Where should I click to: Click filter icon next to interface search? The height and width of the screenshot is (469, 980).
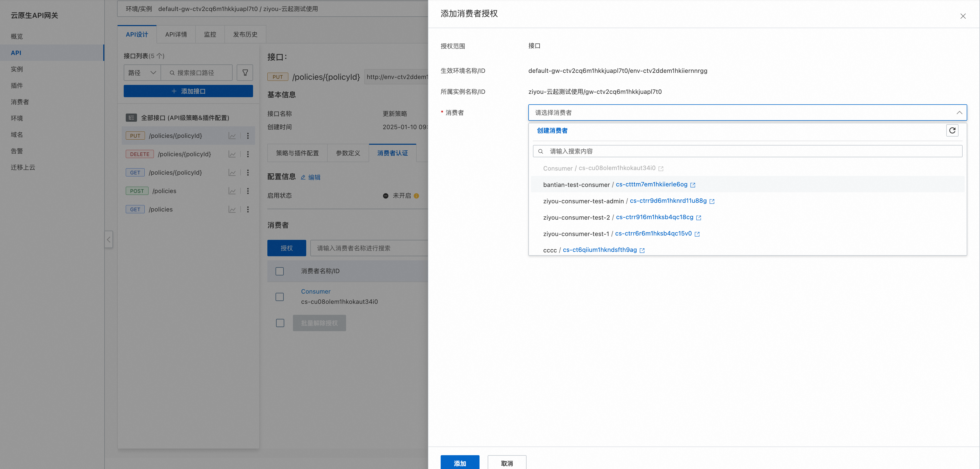(245, 72)
